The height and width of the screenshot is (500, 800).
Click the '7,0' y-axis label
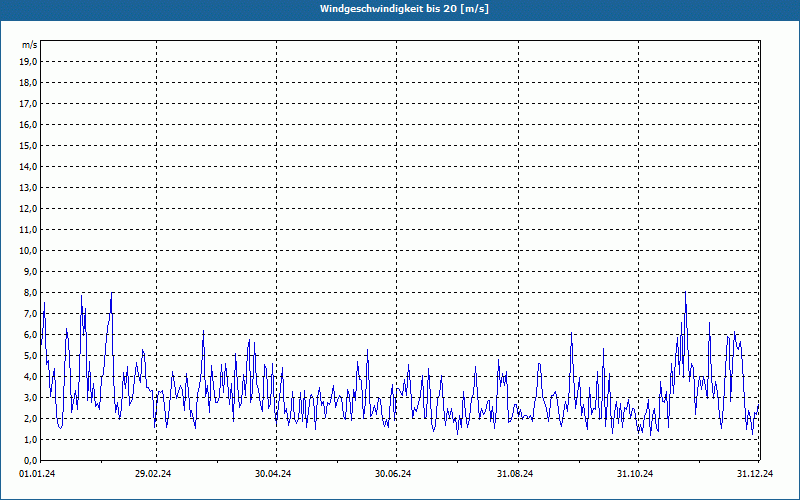[31, 313]
